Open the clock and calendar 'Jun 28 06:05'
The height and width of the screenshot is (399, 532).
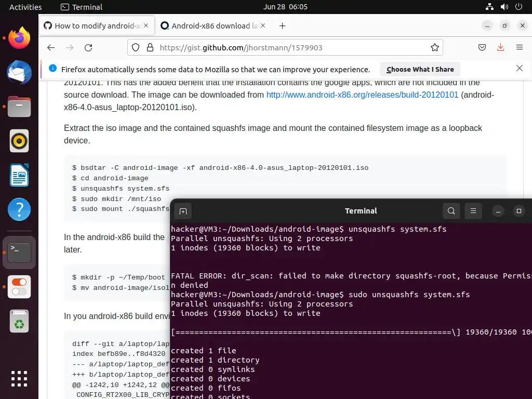click(x=285, y=7)
